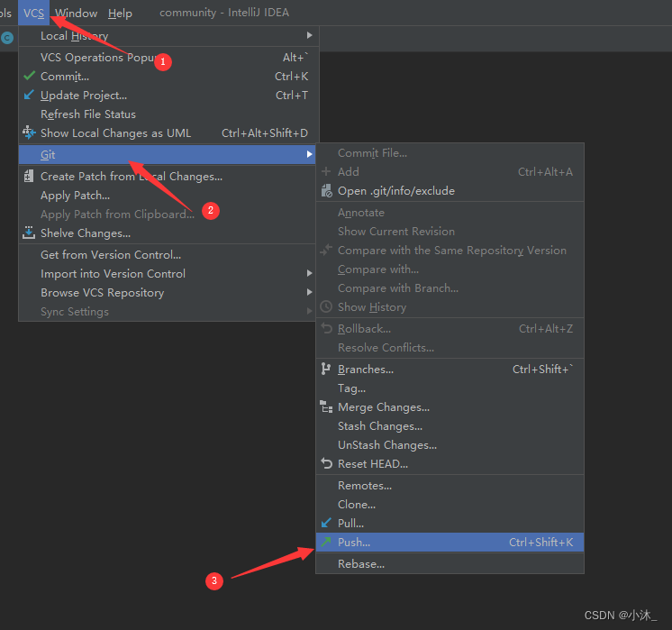Viewport: 672px width, 630px height.
Task: Select Show Current Revision
Action: tap(450, 232)
